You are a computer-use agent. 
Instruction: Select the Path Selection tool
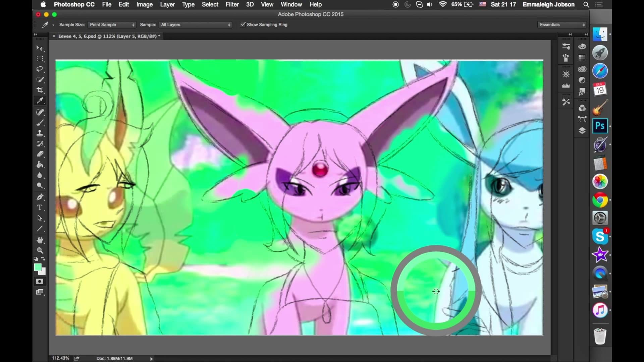40,218
